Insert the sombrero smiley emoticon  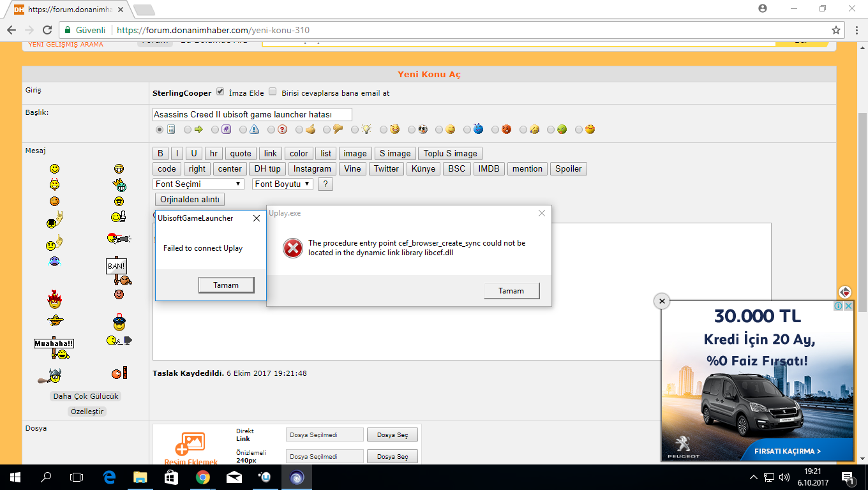55,320
